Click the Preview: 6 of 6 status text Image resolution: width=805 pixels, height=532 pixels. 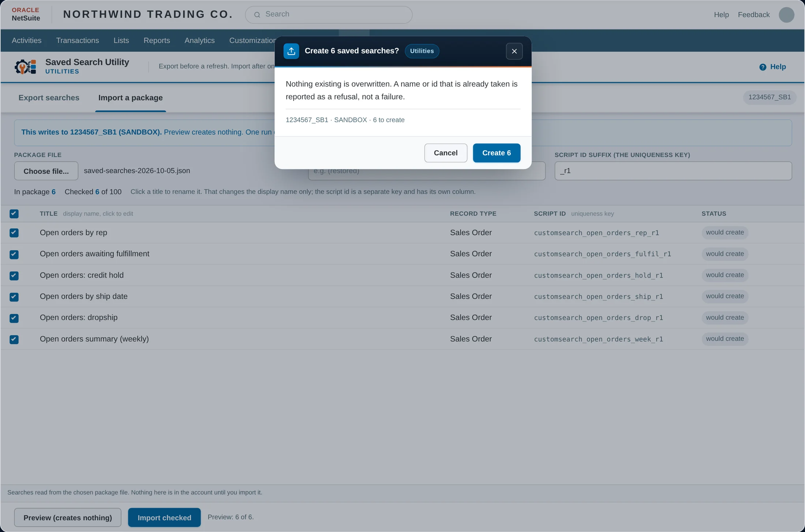tap(231, 517)
